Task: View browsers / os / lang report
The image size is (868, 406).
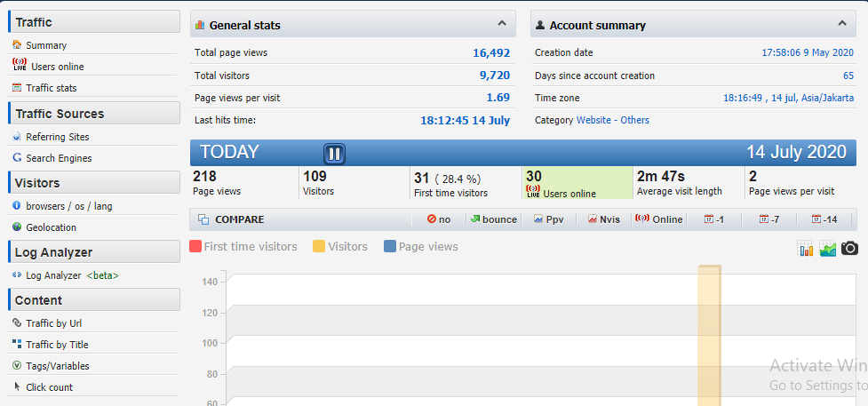Action: click(69, 206)
